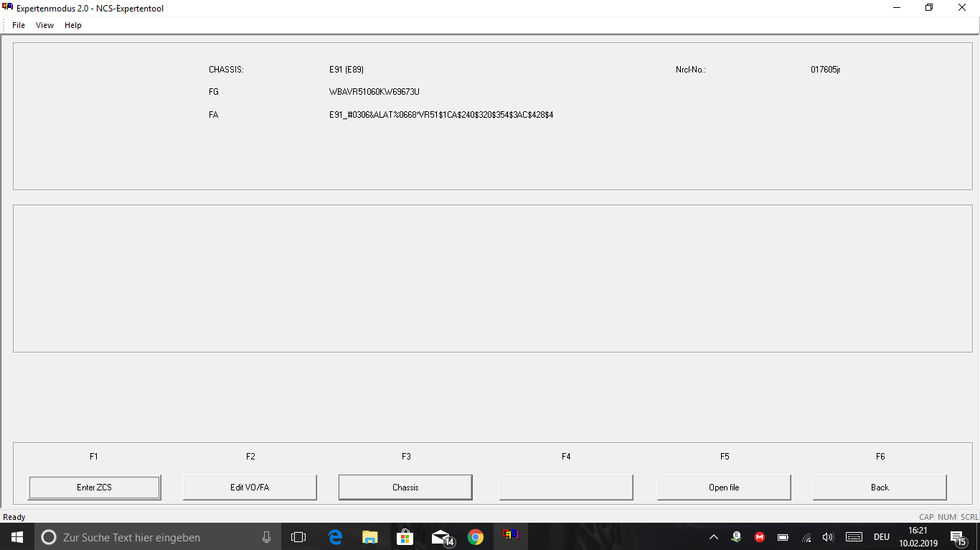The width and height of the screenshot is (980, 550).
Task: Open Task View from the taskbar
Action: 298,537
